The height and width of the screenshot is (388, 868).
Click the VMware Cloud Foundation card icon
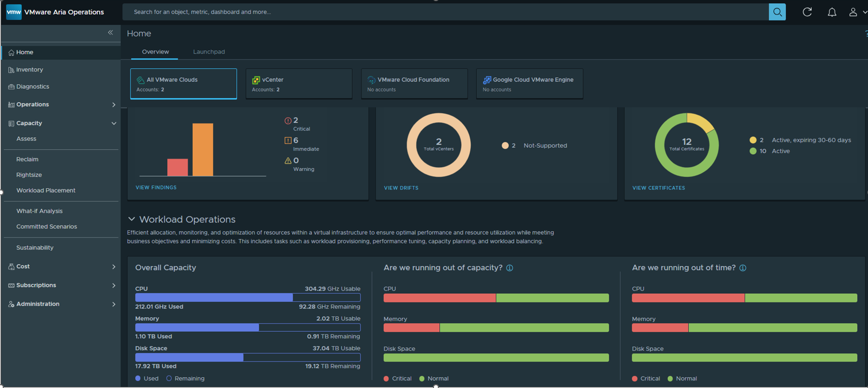click(371, 80)
